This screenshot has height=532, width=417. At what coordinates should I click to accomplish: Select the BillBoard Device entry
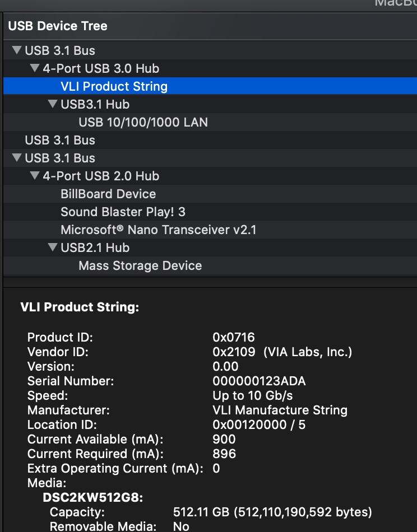click(108, 194)
